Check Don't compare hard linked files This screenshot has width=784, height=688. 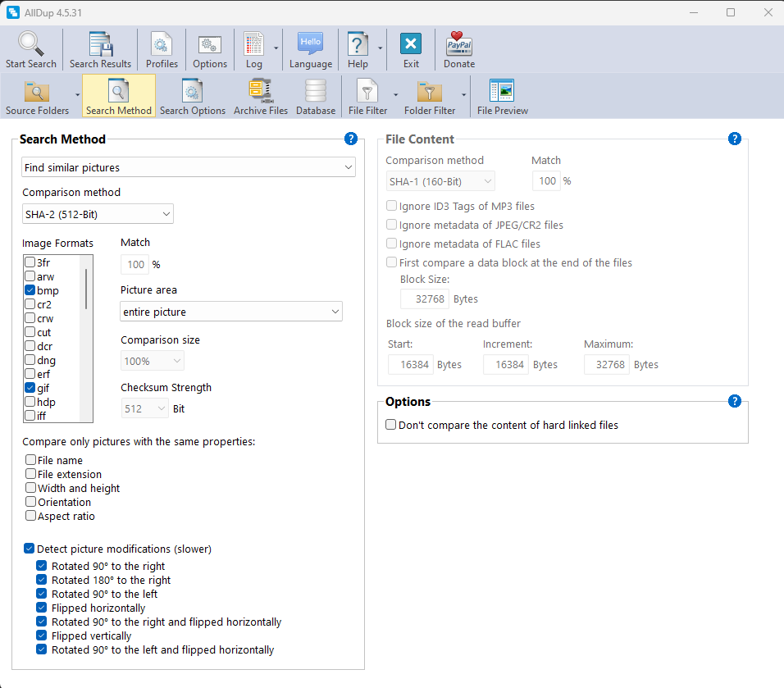(x=391, y=425)
